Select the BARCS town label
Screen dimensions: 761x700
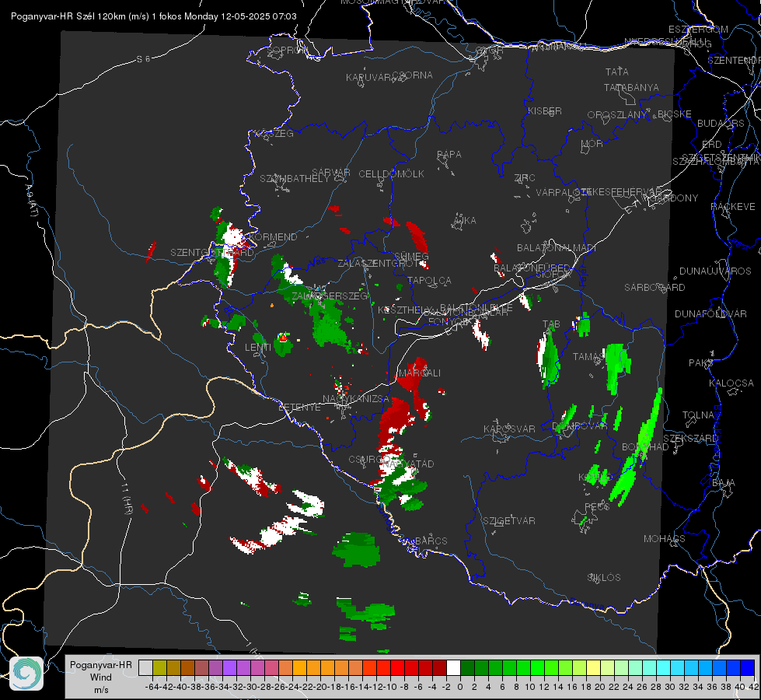pyautogui.click(x=431, y=541)
